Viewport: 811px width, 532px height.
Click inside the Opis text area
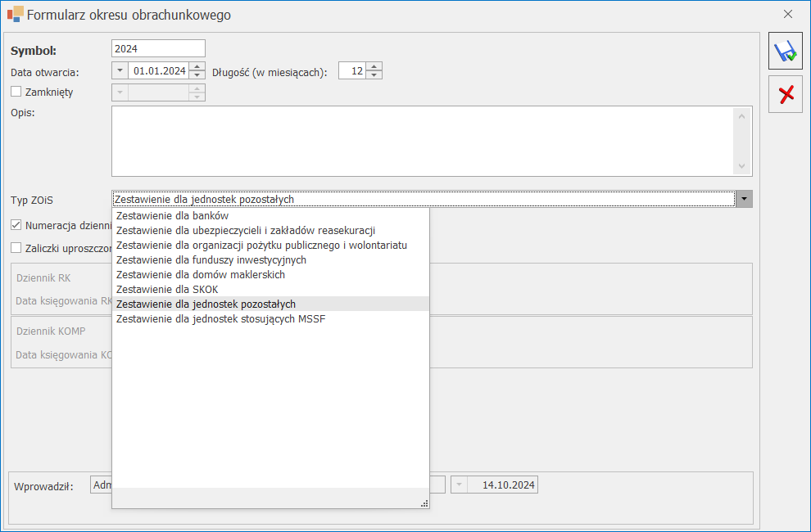tap(422, 141)
